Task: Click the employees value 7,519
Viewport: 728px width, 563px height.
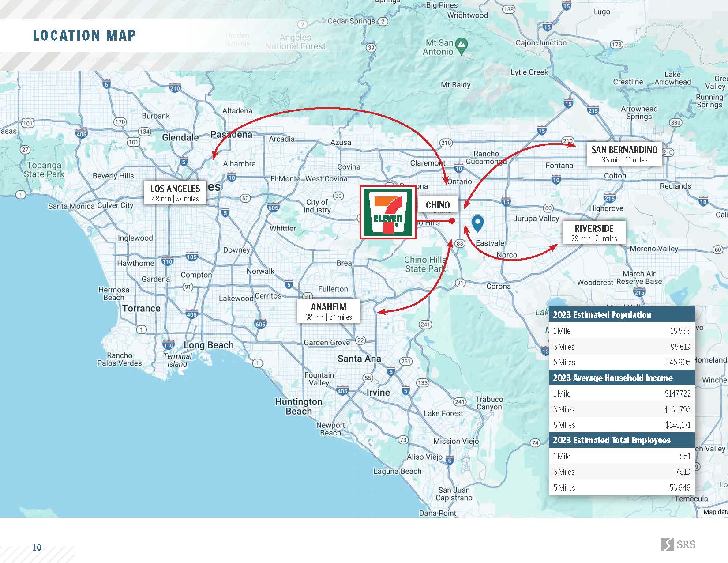Action: point(683,472)
